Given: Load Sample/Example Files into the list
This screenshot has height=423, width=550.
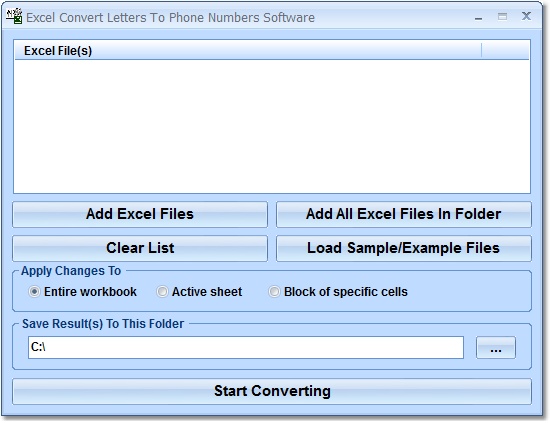Looking at the screenshot, I should 404,248.
